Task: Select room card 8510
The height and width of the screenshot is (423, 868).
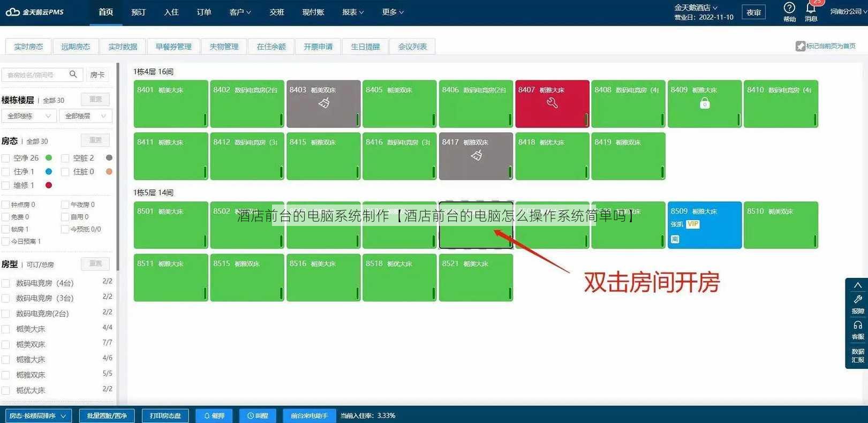Action: click(781, 225)
